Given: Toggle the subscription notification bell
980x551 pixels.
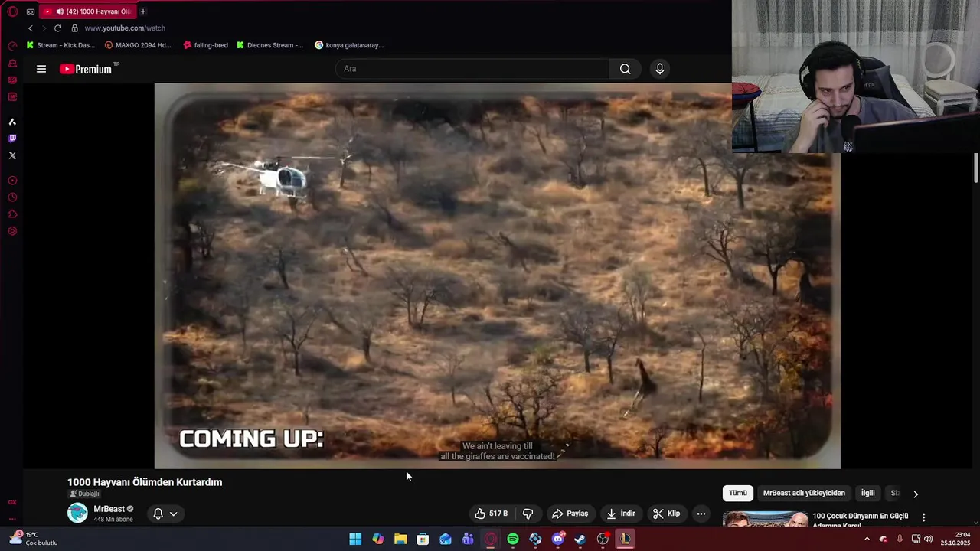Looking at the screenshot, I should [158, 514].
